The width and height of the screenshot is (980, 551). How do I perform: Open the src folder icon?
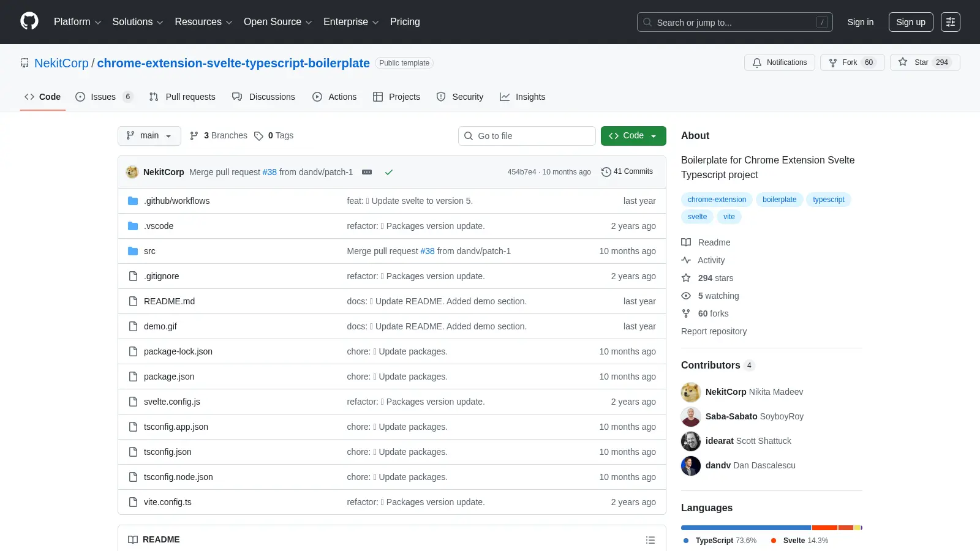click(x=133, y=251)
